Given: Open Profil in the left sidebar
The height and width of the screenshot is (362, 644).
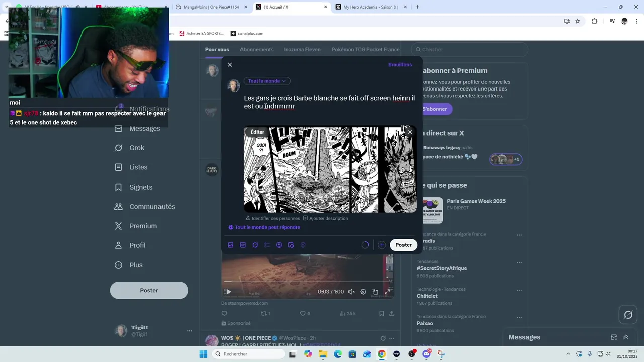Looking at the screenshot, I should (130, 245).
